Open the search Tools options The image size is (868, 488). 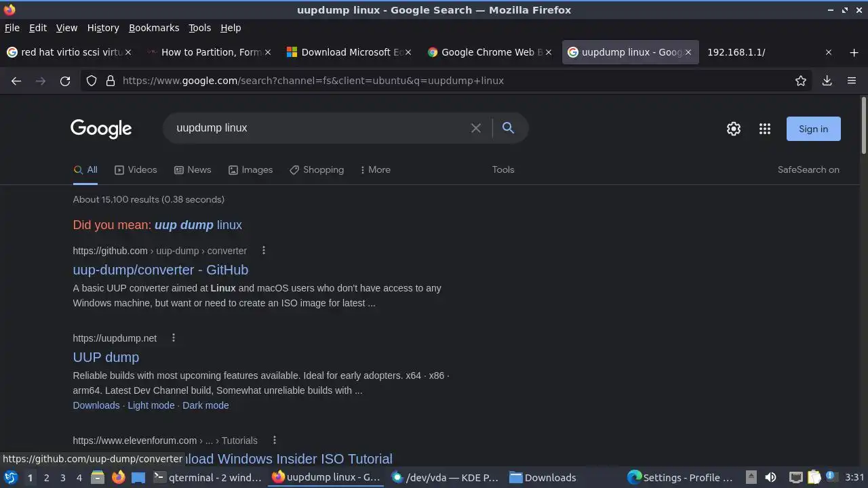[503, 170]
